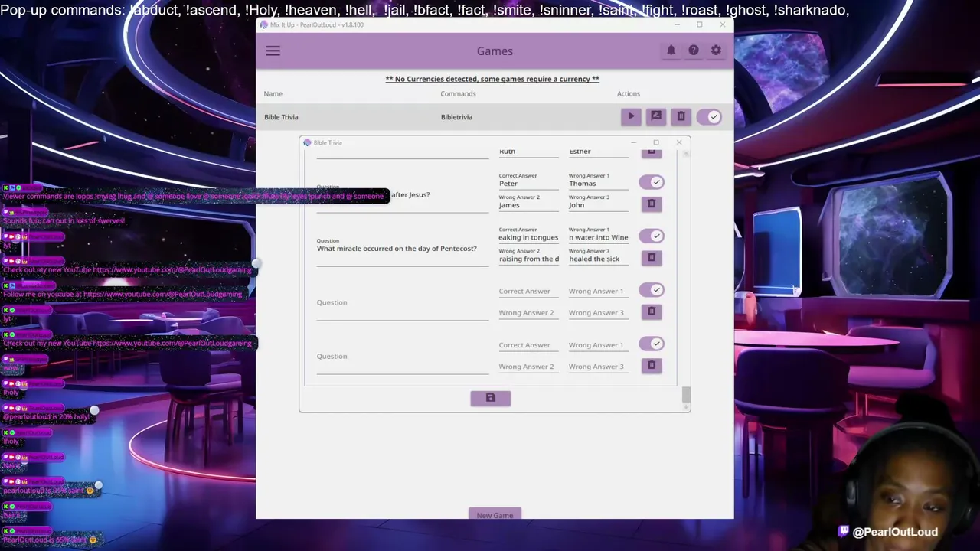Click the first empty Question field

point(402,305)
